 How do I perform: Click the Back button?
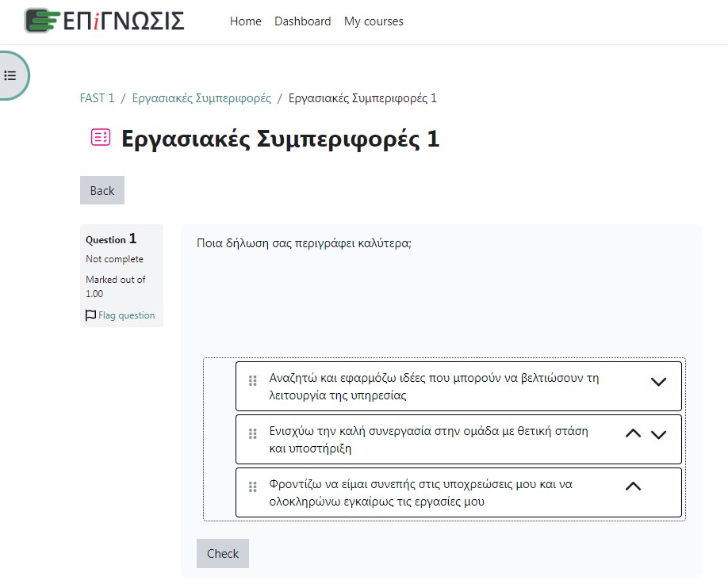pyautogui.click(x=102, y=190)
